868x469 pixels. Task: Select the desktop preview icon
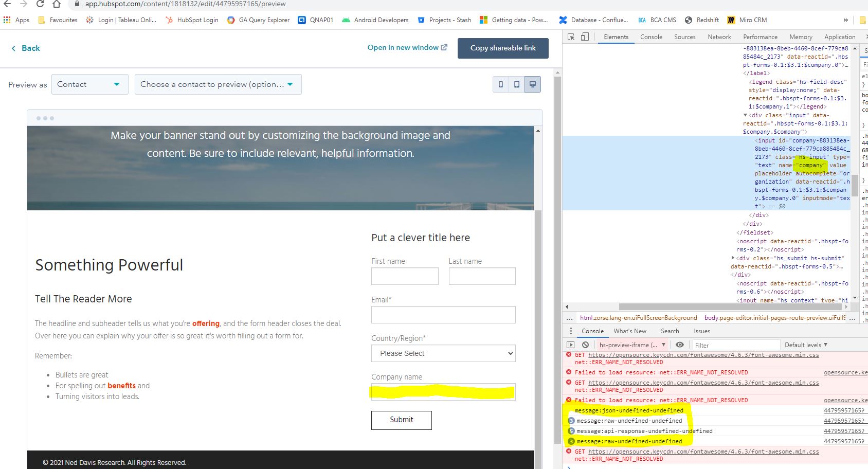point(533,84)
